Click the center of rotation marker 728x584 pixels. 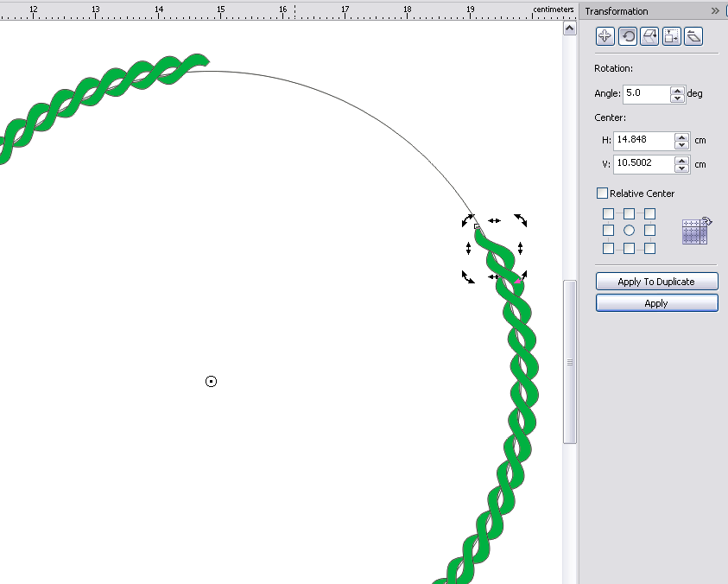coord(211,382)
